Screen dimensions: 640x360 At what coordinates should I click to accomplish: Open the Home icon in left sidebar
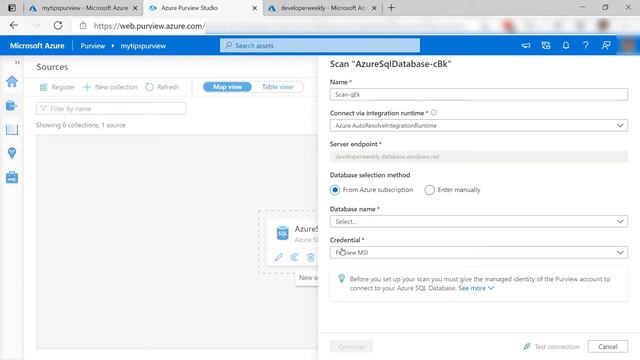coord(12,81)
